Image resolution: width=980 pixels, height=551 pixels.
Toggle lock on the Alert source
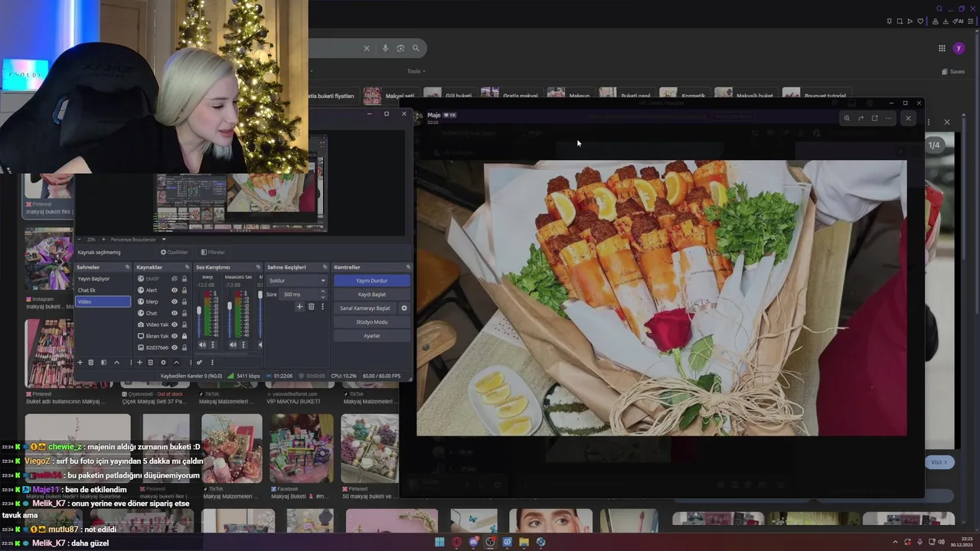[185, 290]
